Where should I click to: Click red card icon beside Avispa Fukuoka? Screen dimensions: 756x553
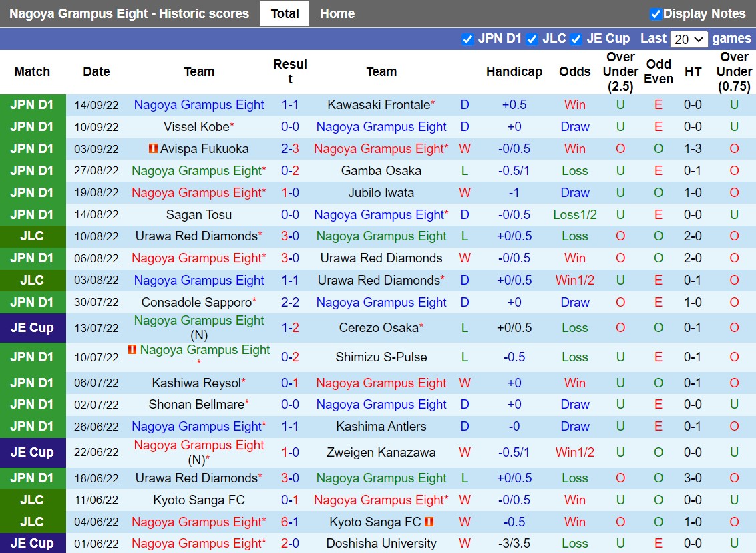(x=153, y=148)
